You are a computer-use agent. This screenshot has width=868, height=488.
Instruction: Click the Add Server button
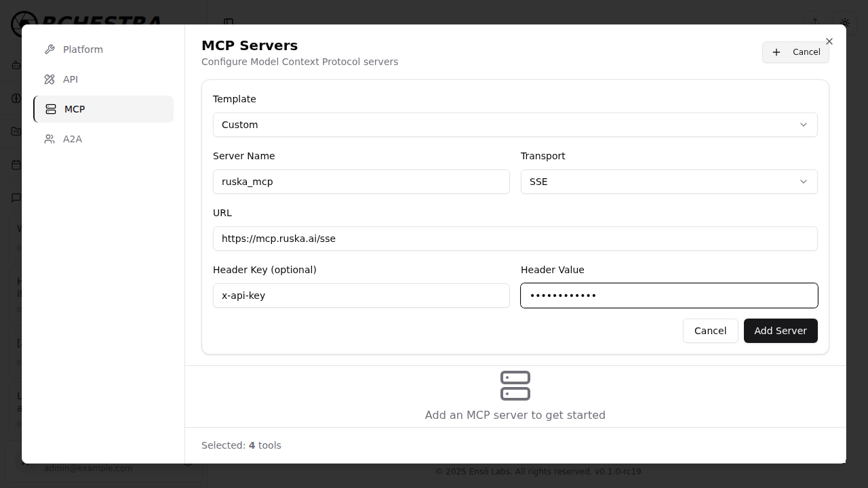pyautogui.click(x=781, y=331)
